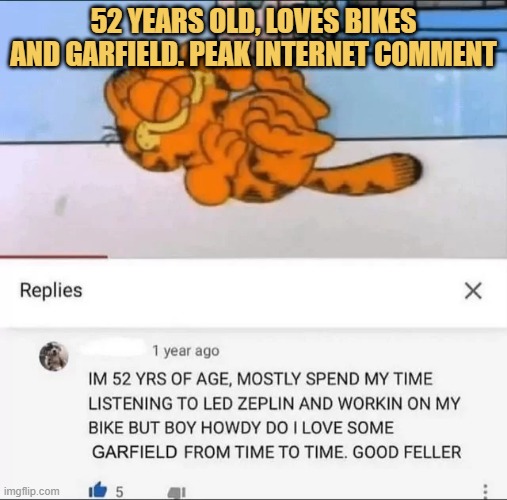Image resolution: width=507 pixels, height=500 pixels.
Task: Click the blurred commenter username
Action: pyautogui.click(x=113, y=350)
